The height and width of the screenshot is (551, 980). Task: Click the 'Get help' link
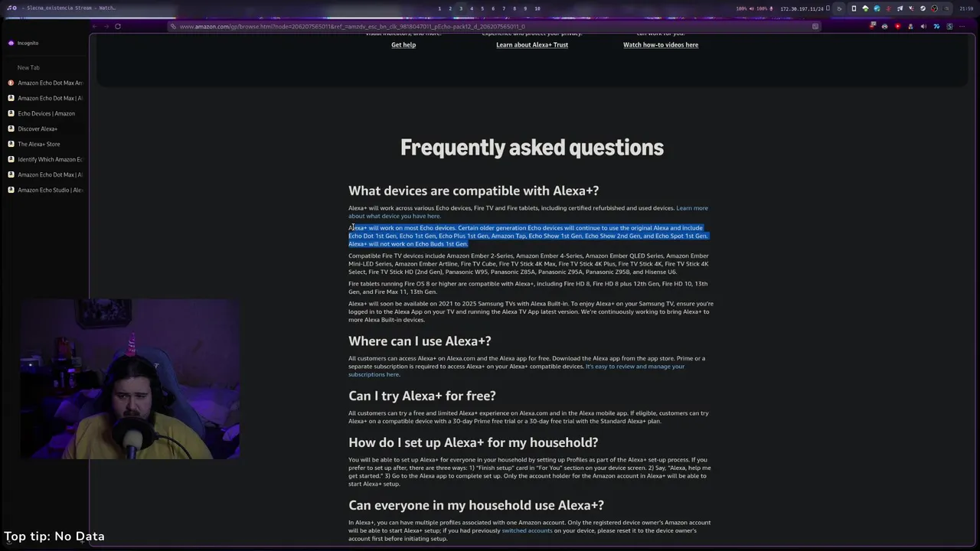tap(403, 44)
